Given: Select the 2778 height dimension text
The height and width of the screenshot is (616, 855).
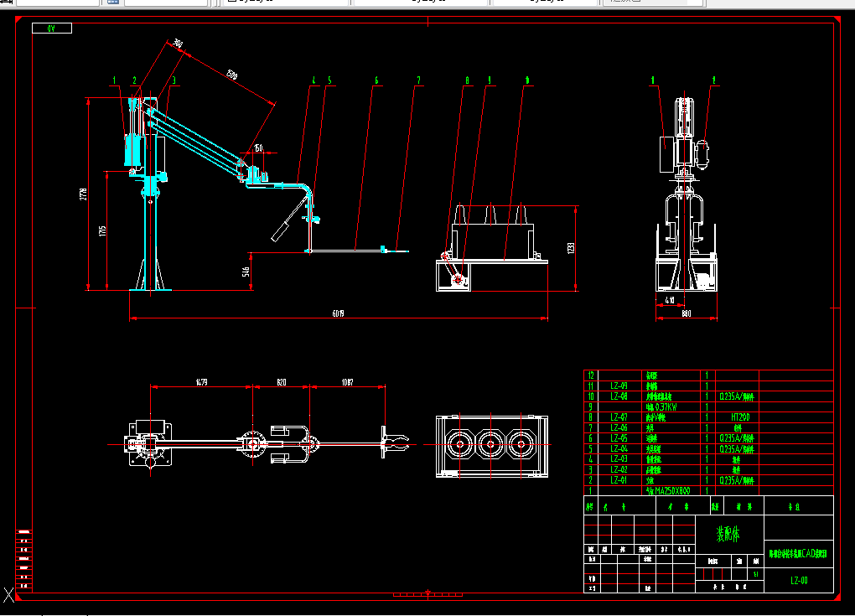Looking at the screenshot, I should (84, 194).
